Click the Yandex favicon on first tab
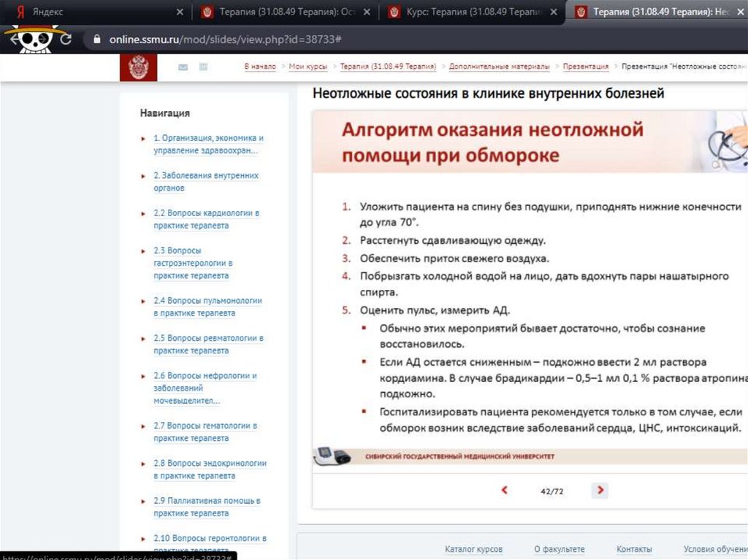Screen dimensions: 748x560 point(20,12)
